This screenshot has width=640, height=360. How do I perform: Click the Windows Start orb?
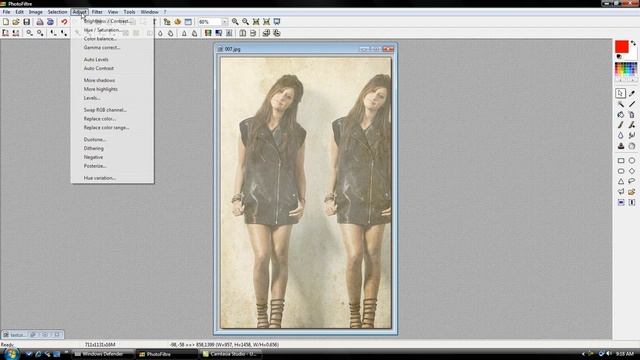[11, 353]
